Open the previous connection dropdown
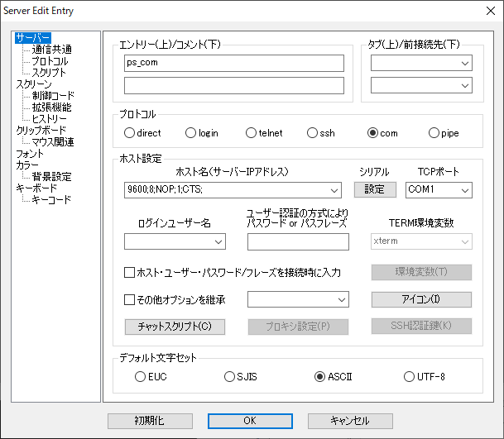Screen dimensions: 504x439 pos(421,85)
